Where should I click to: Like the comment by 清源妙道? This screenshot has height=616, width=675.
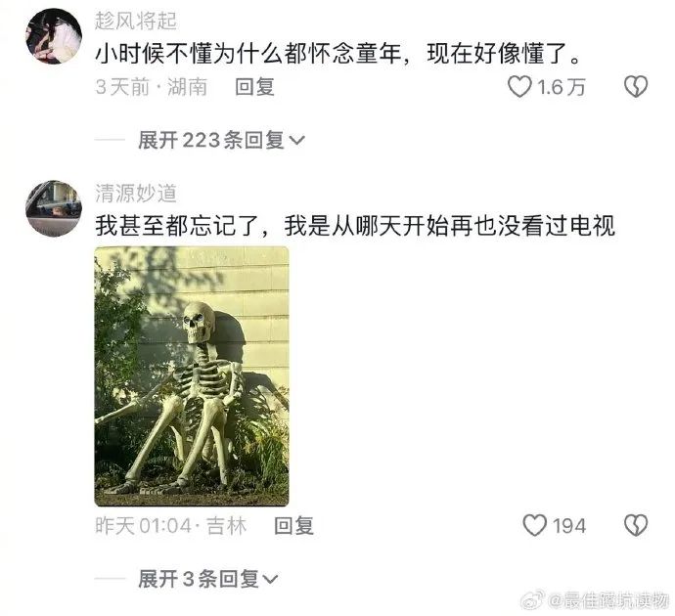[534, 525]
